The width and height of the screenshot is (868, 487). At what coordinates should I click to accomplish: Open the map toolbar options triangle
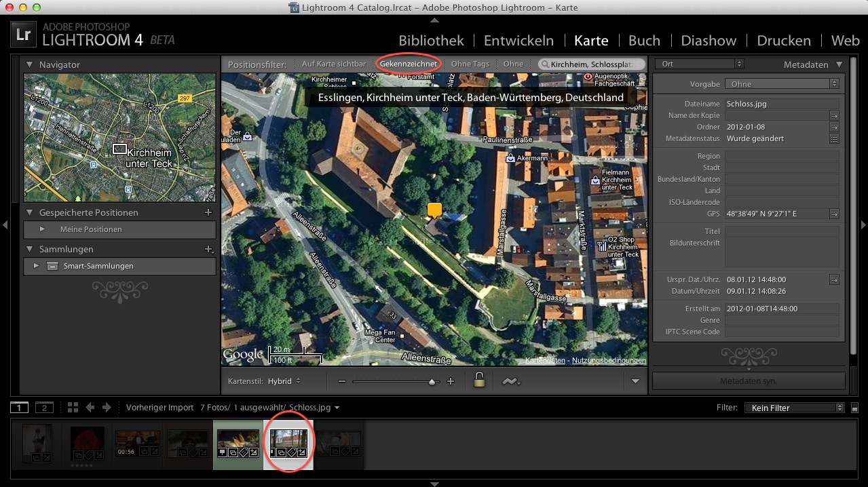pyautogui.click(x=635, y=381)
